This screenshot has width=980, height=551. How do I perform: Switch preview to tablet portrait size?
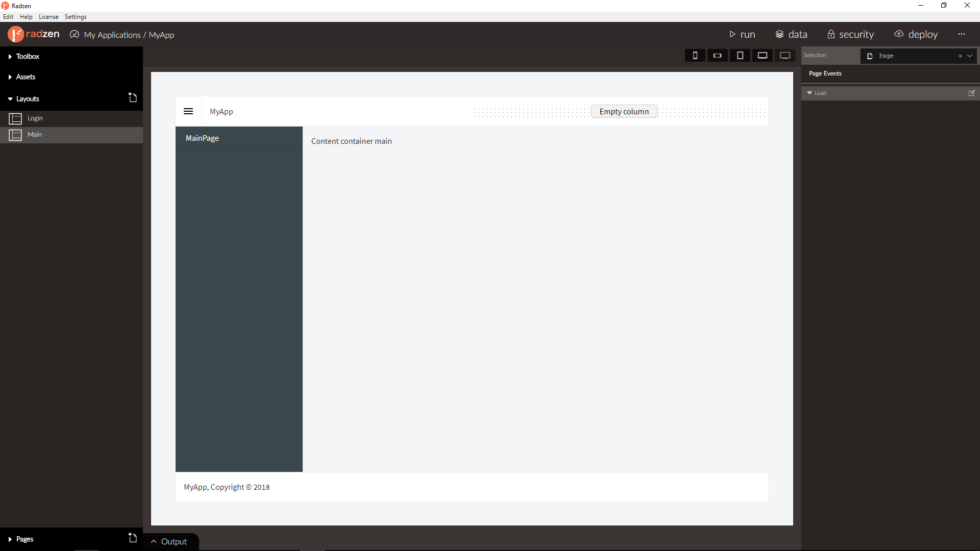click(x=740, y=56)
